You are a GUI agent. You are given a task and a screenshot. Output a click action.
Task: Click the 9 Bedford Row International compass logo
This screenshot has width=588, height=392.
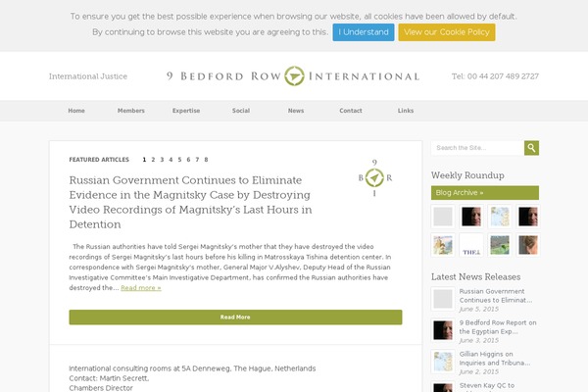(x=294, y=76)
